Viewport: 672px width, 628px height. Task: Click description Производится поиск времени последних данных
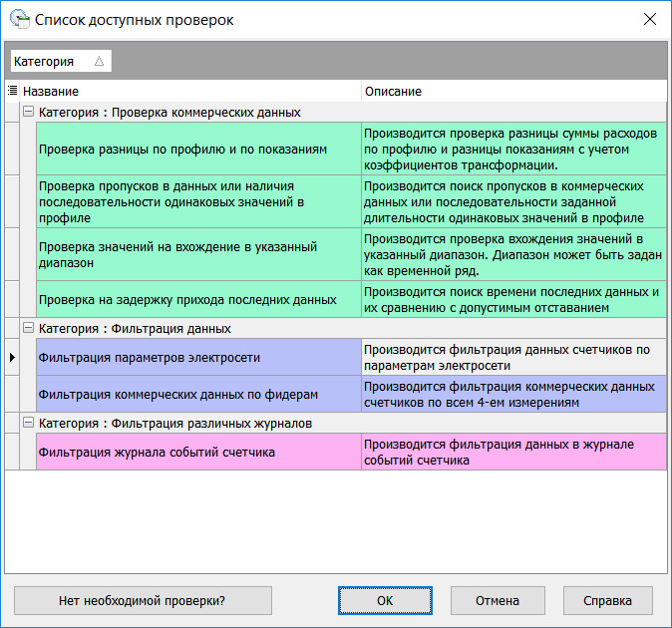(513, 299)
